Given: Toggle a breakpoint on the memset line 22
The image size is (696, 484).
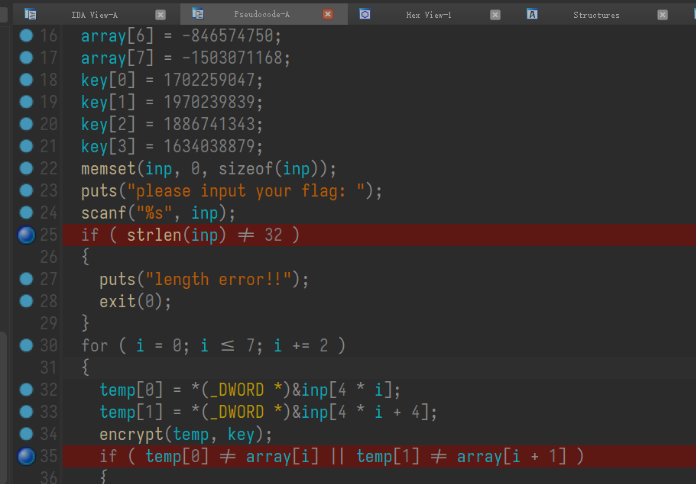Looking at the screenshot, I should click(x=26, y=168).
